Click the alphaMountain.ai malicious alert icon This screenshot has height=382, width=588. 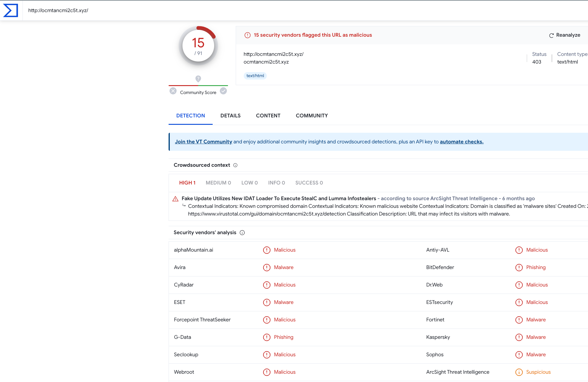click(267, 250)
